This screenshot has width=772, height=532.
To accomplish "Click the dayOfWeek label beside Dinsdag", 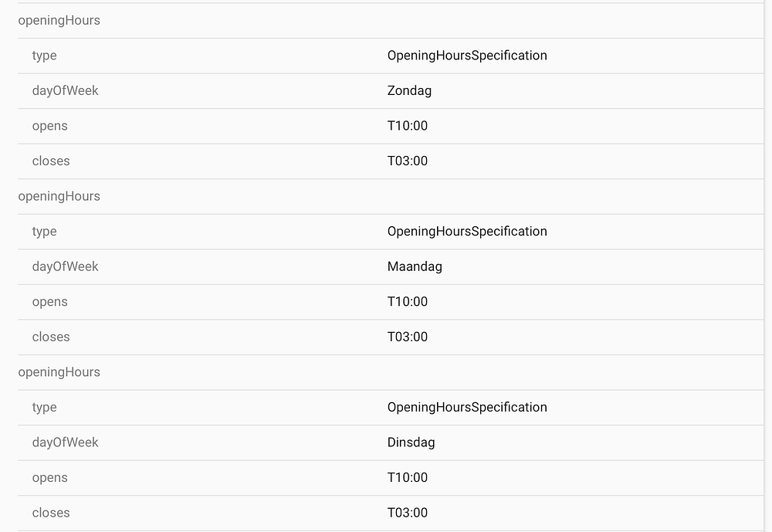I will 66,442.
